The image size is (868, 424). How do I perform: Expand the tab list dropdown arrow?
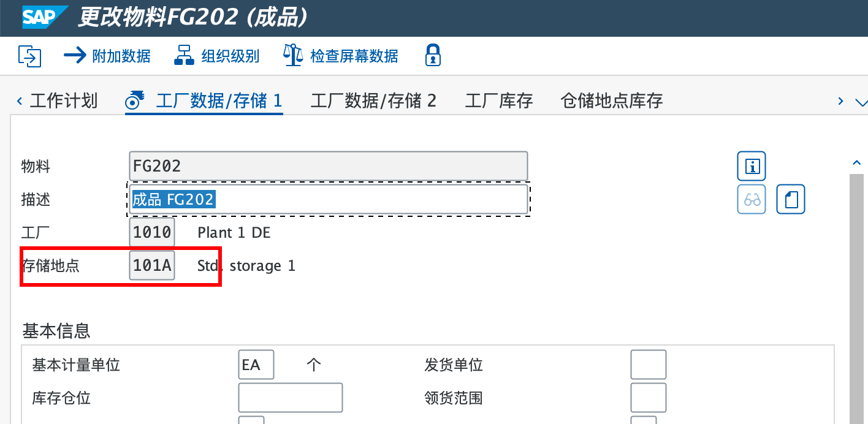click(861, 102)
